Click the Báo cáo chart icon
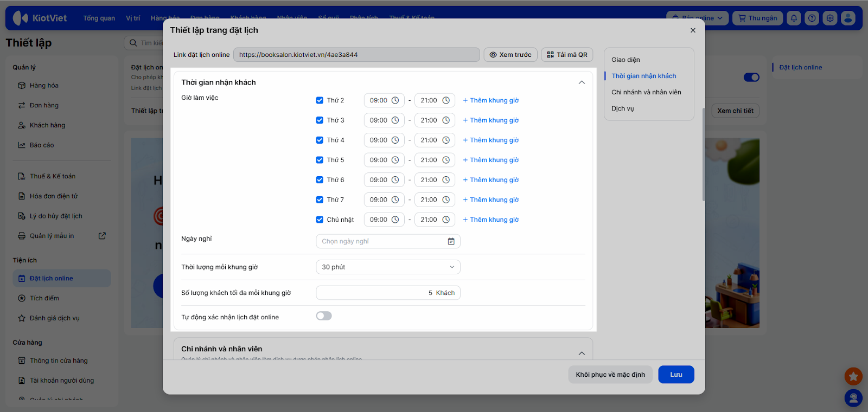868x412 pixels. [22, 145]
